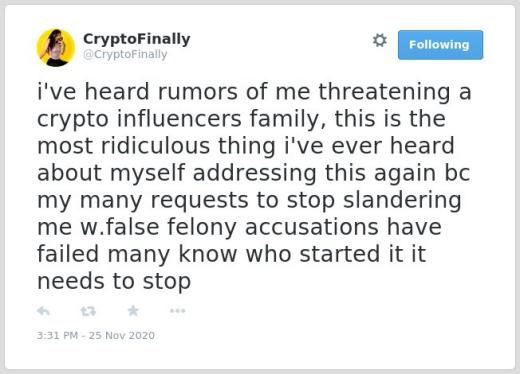Image resolution: width=520 pixels, height=374 pixels.
Task: Open the CryptoFinally display name link
Action: [137, 39]
